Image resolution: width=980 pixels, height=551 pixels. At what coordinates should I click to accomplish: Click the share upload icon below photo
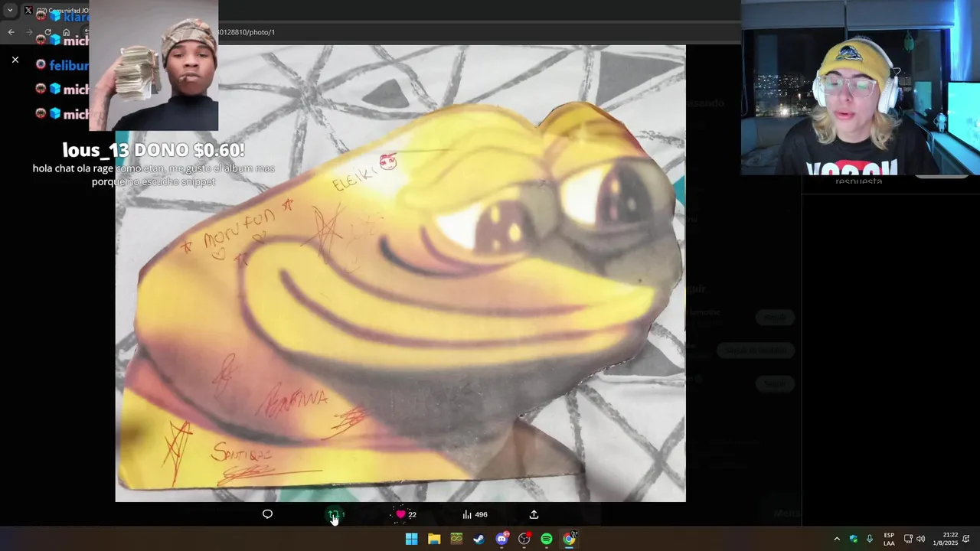click(x=534, y=514)
